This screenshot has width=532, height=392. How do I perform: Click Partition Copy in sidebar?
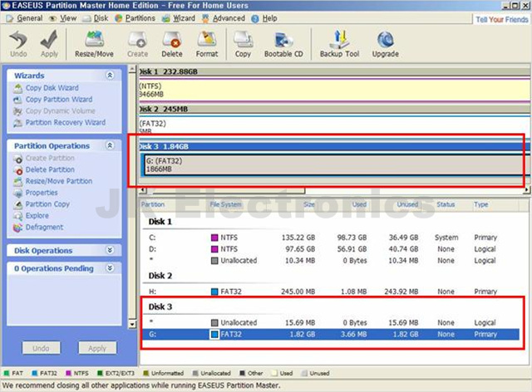(x=42, y=204)
